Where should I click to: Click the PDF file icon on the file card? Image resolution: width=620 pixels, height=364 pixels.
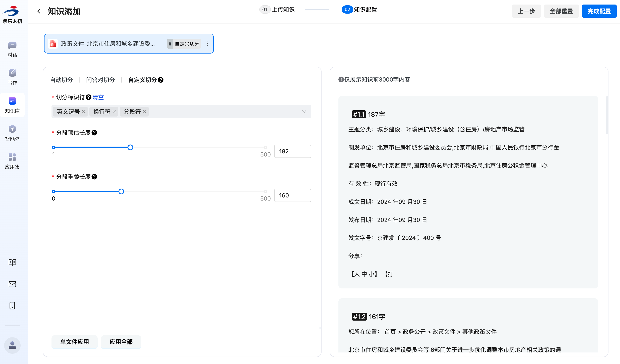(x=52, y=44)
